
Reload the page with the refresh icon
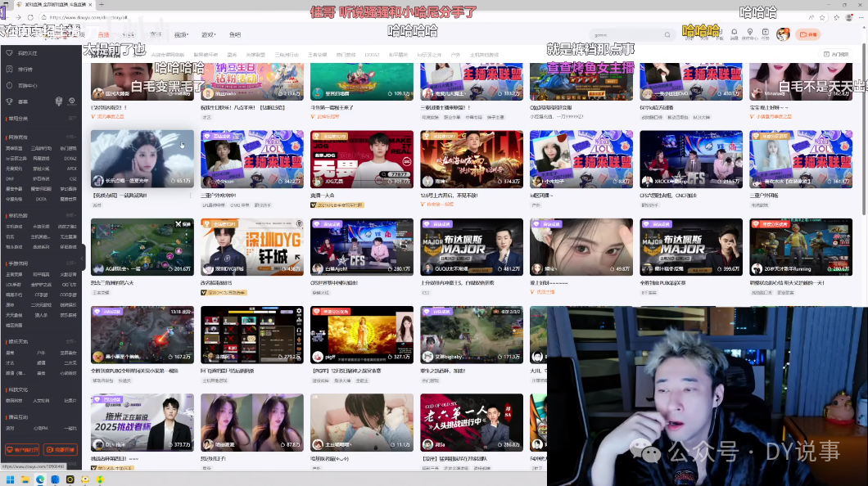30,17
